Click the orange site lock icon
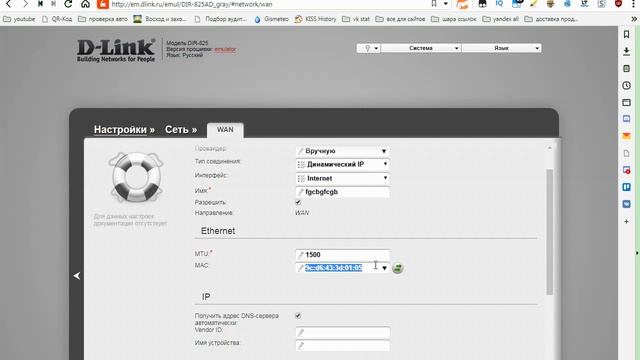This screenshot has height=360, width=640. click(102, 4)
